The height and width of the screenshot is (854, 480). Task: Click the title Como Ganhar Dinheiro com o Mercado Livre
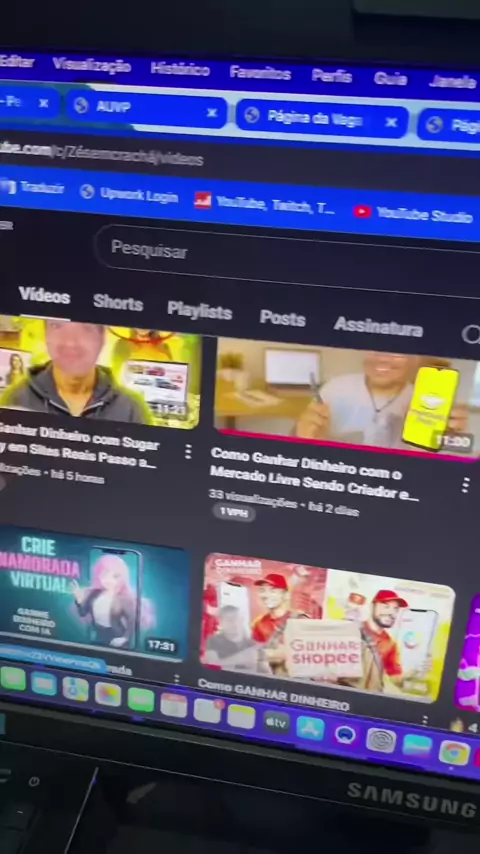tap(313, 475)
